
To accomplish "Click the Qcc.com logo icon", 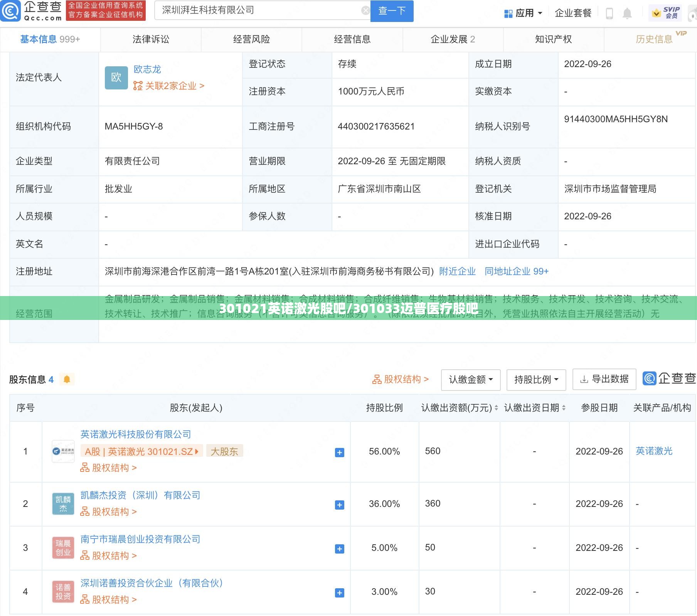I will [x=10, y=11].
